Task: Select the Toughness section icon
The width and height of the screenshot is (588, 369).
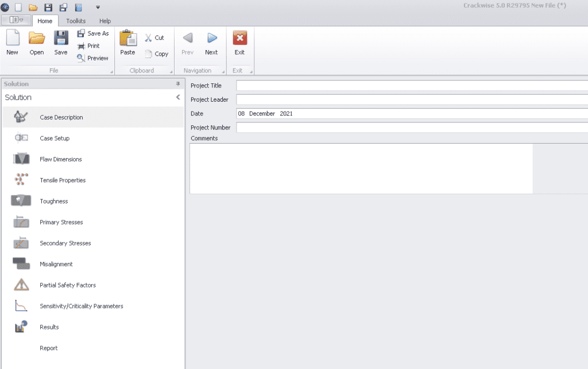Action: click(21, 201)
